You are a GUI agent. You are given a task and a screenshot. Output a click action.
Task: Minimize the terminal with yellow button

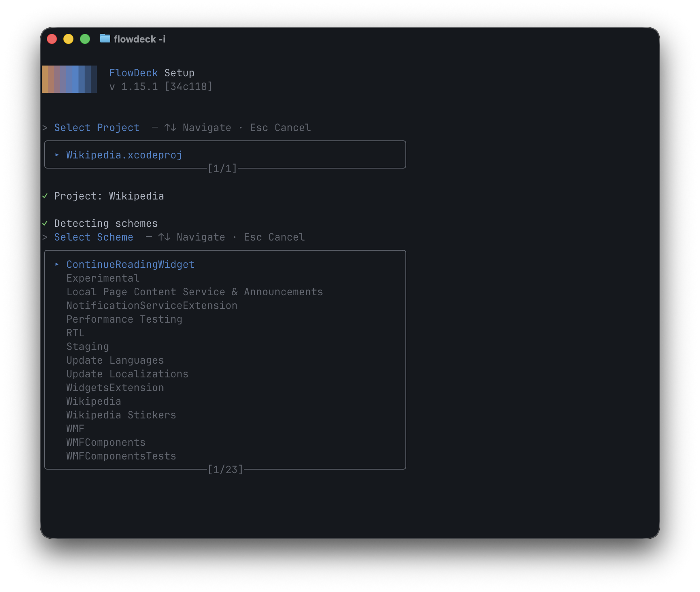click(x=68, y=39)
